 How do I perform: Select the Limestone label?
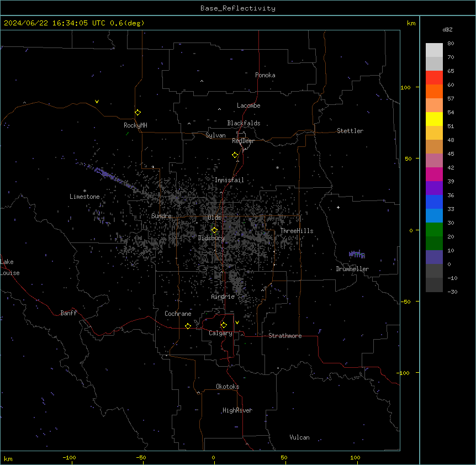coord(84,197)
